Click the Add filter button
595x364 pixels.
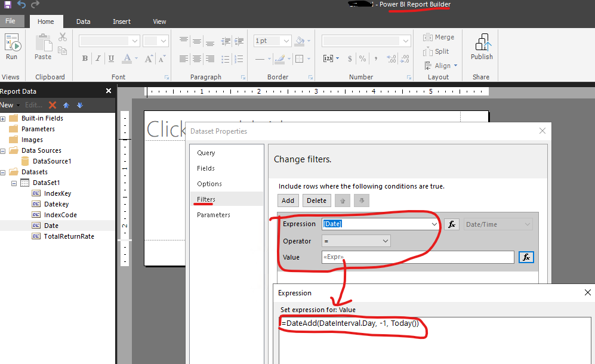click(x=288, y=200)
